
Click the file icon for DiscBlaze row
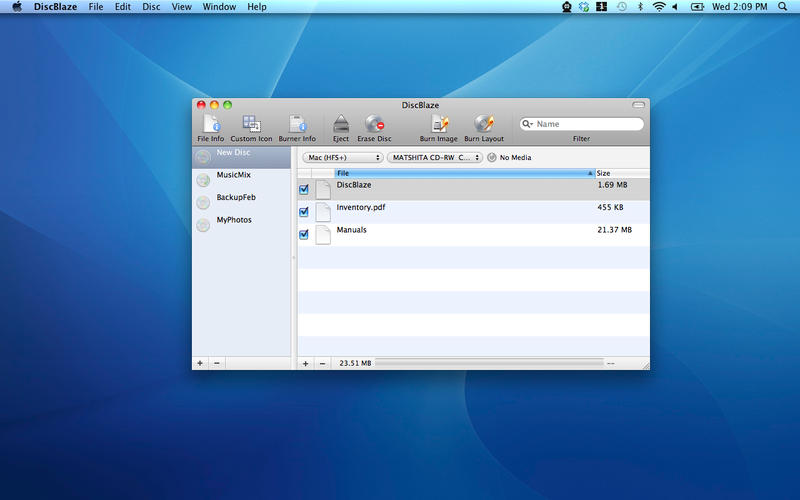coord(323,189)
